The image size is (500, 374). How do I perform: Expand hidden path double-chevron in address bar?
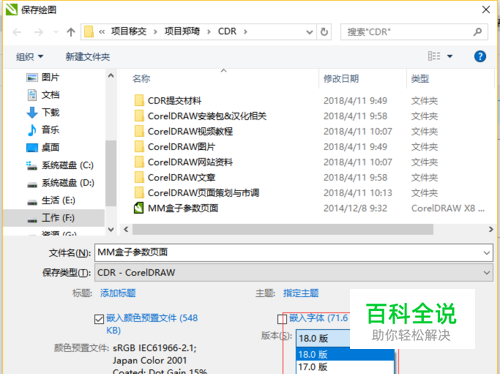click(102, 32)
